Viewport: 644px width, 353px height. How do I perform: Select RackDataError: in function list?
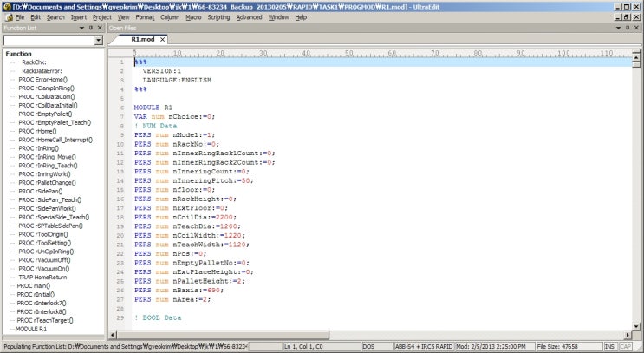(42, 71)
